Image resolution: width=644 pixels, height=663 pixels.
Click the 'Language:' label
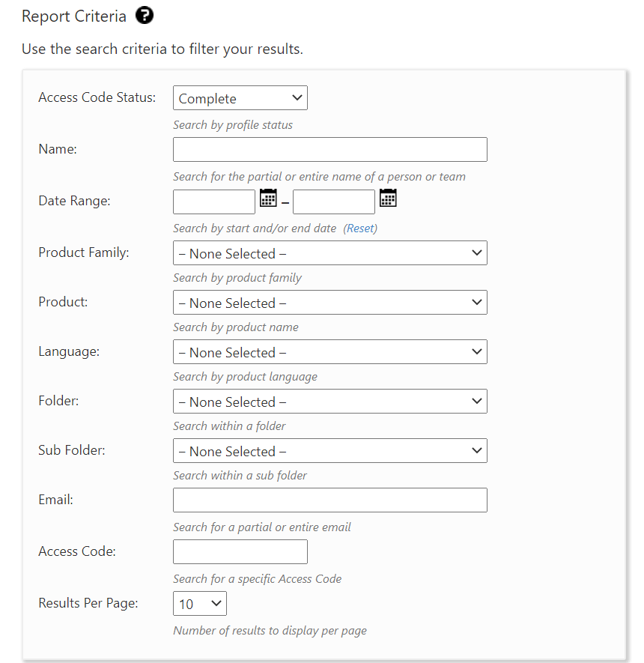coord(70,352)
